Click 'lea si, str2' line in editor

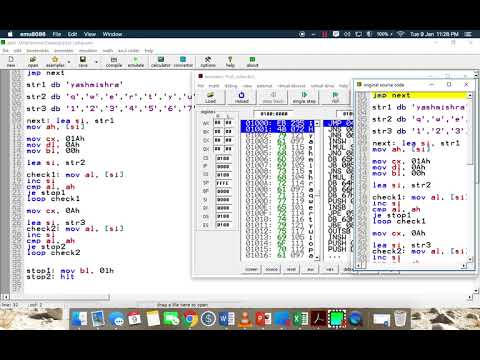pyautogui.click(x=56, y=163)
